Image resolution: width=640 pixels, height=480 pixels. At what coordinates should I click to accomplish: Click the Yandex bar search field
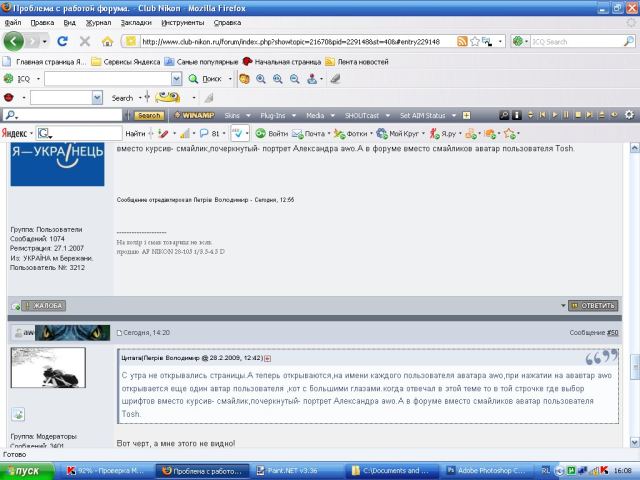(x=79, y=133)
